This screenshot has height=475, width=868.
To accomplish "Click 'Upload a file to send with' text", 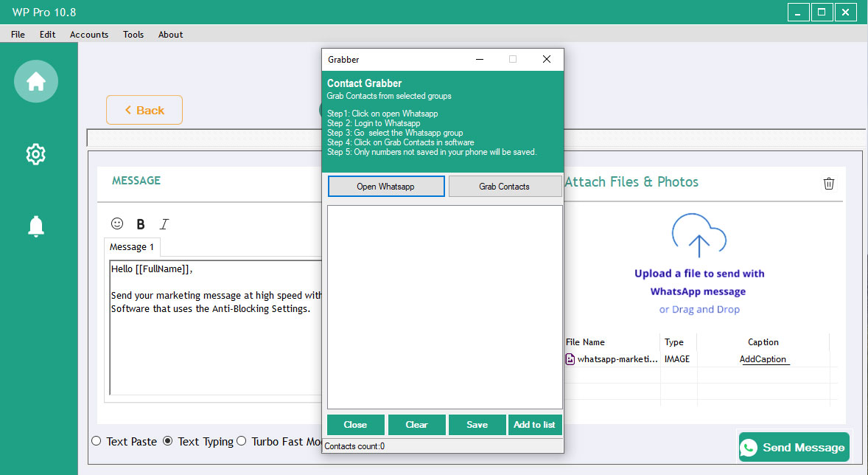I will [x=699, y=273].
